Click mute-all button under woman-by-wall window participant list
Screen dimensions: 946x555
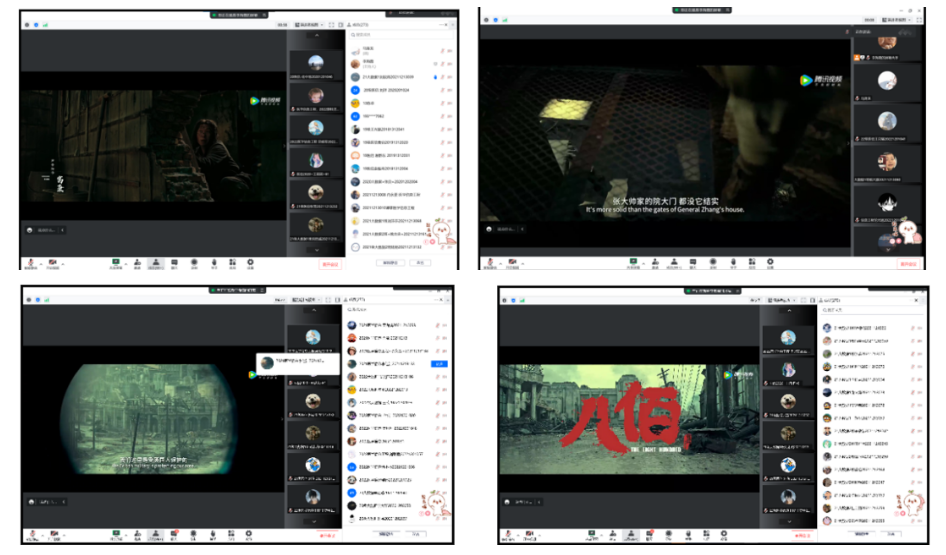click(x=391, y=263)
